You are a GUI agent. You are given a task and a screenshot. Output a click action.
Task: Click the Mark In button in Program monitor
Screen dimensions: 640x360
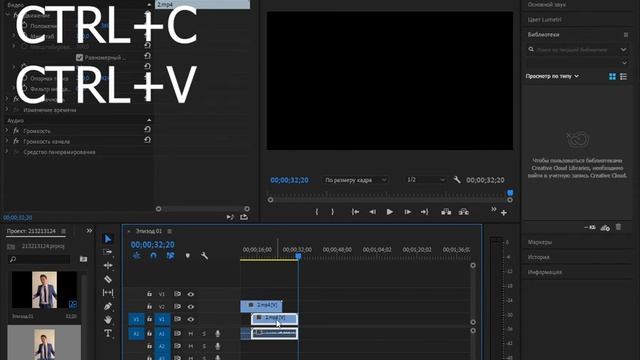(x=317, y=212)
